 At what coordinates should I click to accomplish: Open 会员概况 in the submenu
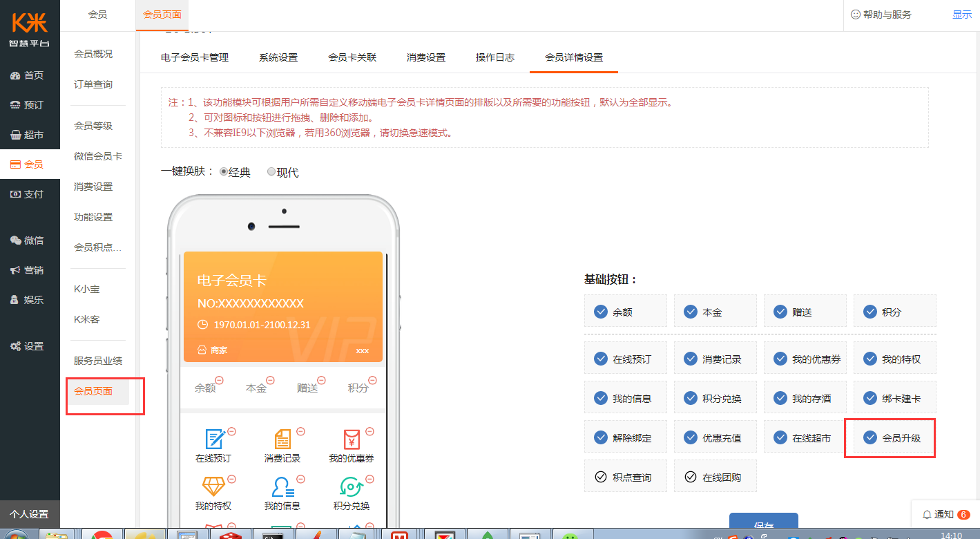click(x=93, y=54)
